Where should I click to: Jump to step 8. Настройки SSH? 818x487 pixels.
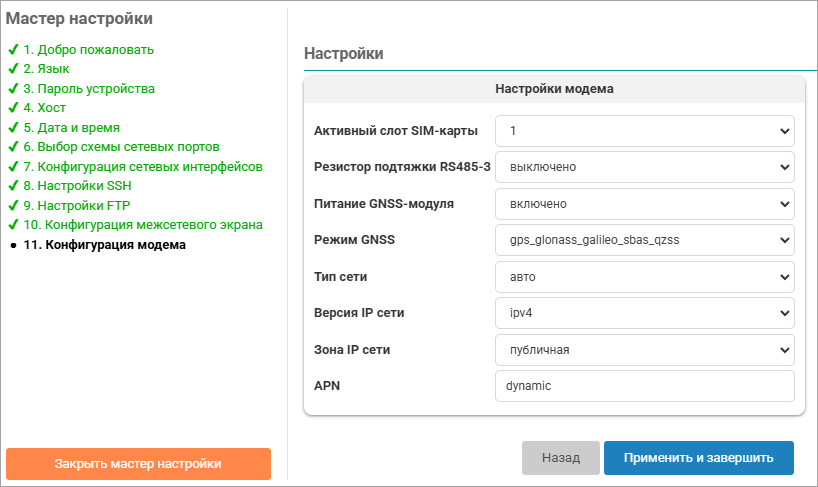84,186
